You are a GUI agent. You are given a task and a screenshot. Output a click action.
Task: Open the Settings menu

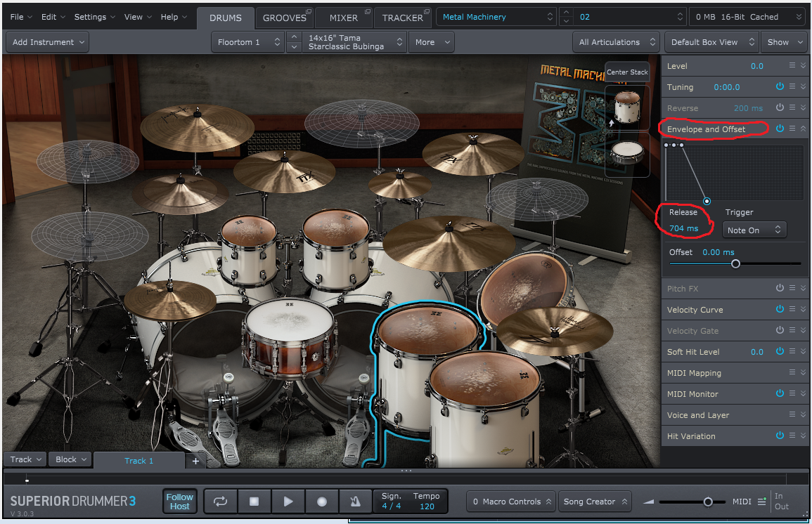94,17
